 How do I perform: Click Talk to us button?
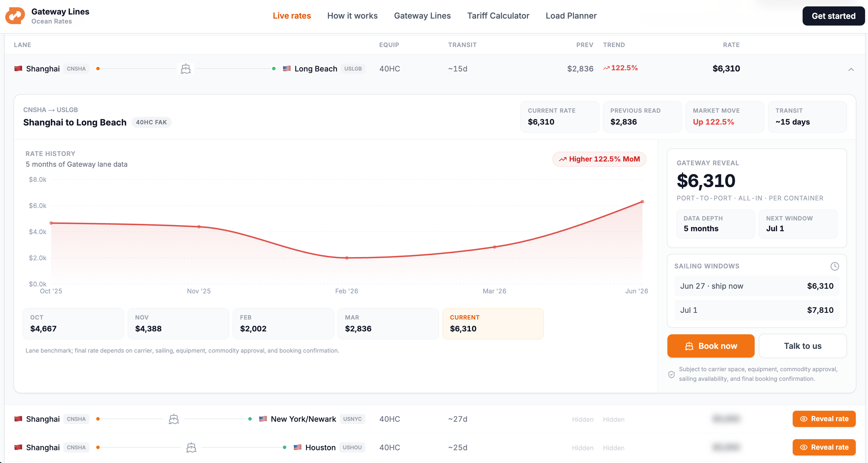click(x=803, y=346)
